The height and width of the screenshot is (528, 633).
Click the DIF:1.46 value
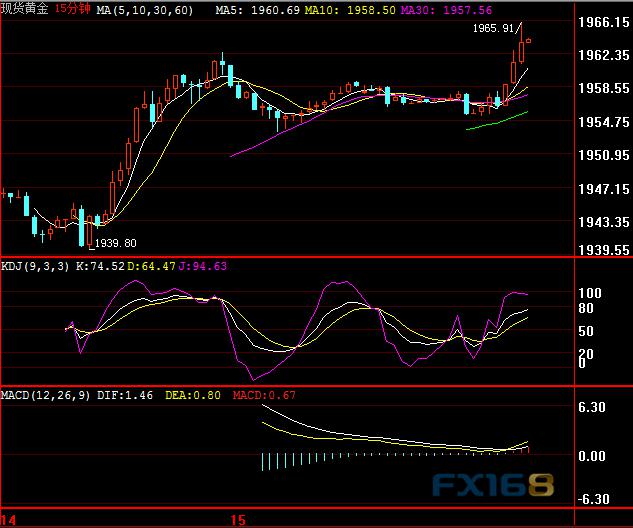[125, 395]
